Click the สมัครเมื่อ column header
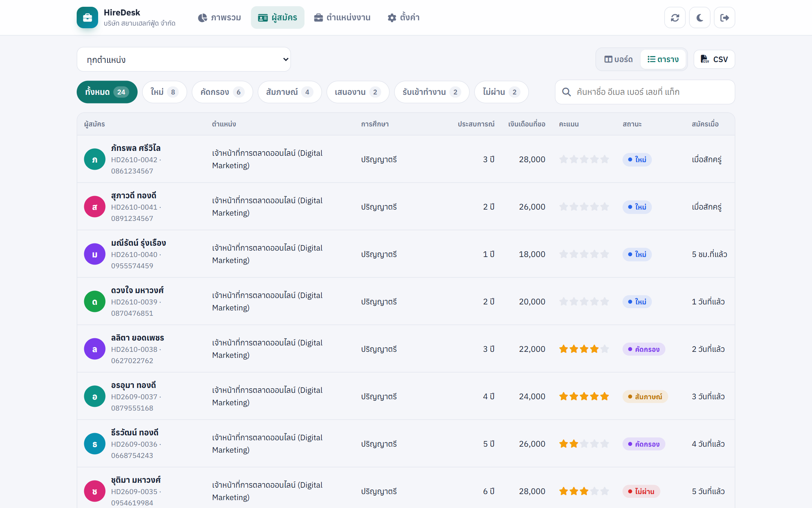 point(705,124)
